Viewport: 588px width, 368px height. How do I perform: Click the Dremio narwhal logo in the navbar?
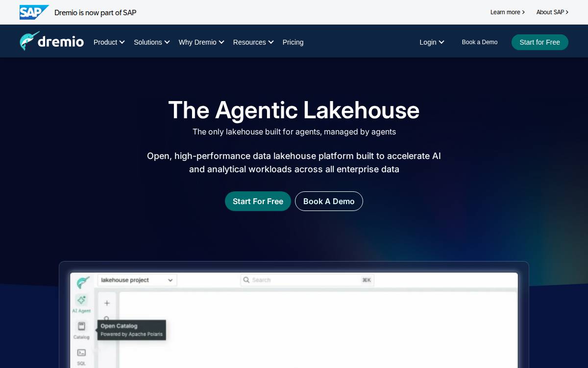tap(51, 41)
